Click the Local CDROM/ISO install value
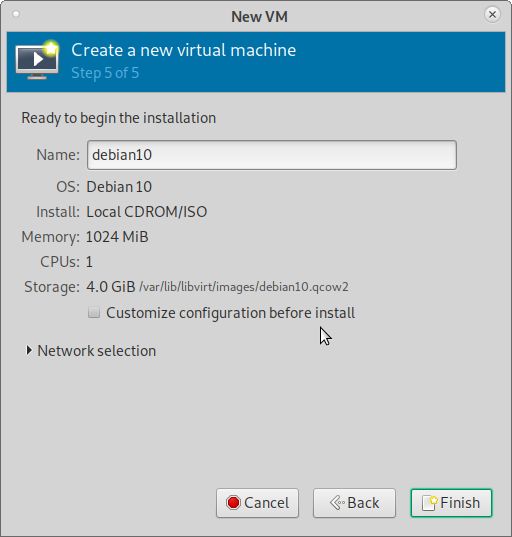The height and width of the screenshot is (537, 512). pos(147,212)
